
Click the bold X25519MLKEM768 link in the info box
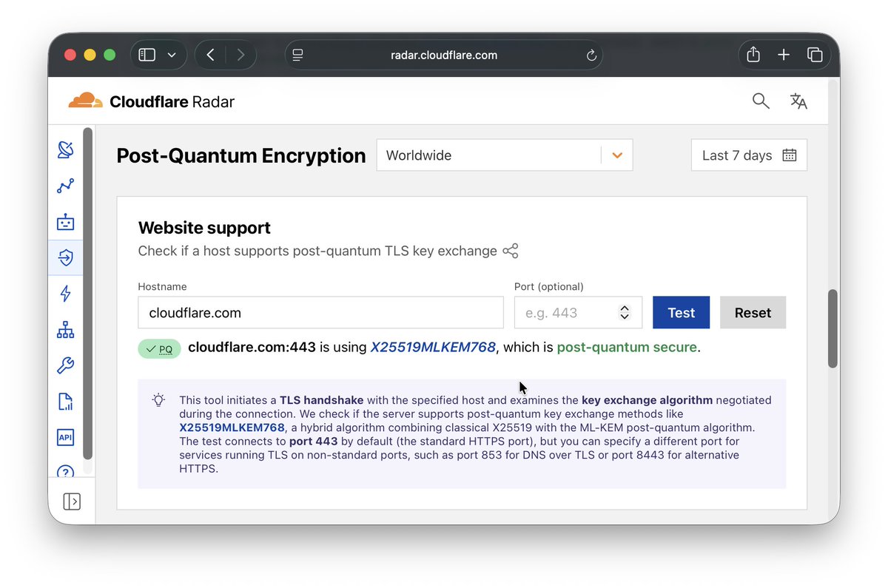[232, 428]
